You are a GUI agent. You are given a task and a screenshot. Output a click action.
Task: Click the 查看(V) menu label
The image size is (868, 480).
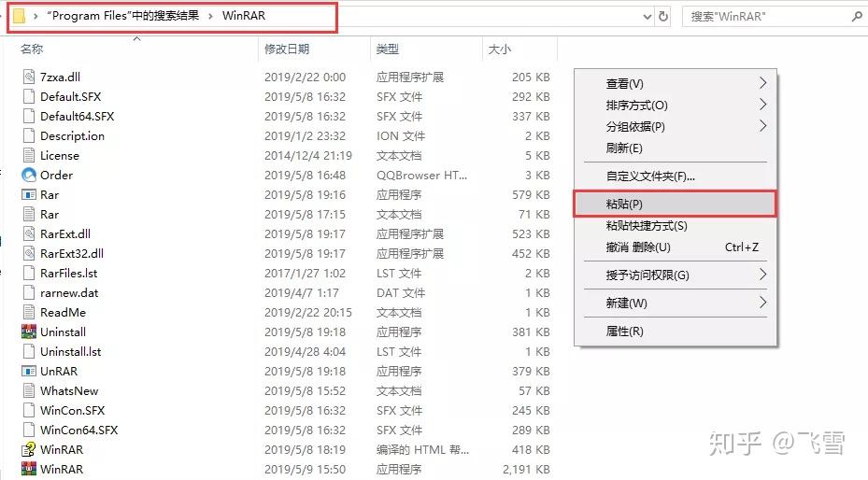[624, 83]
